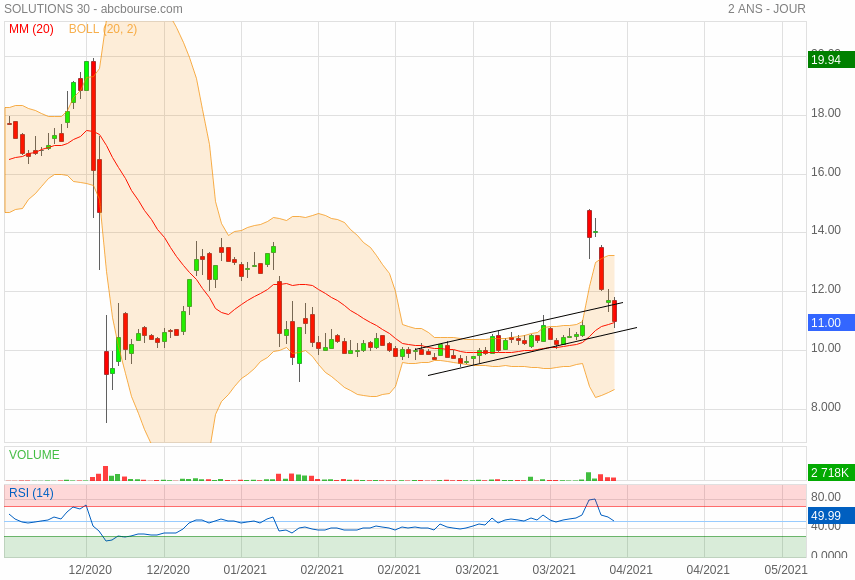Click the lower black trend channel line
Viewport: 855px width, 580px height.
[532, 352]
